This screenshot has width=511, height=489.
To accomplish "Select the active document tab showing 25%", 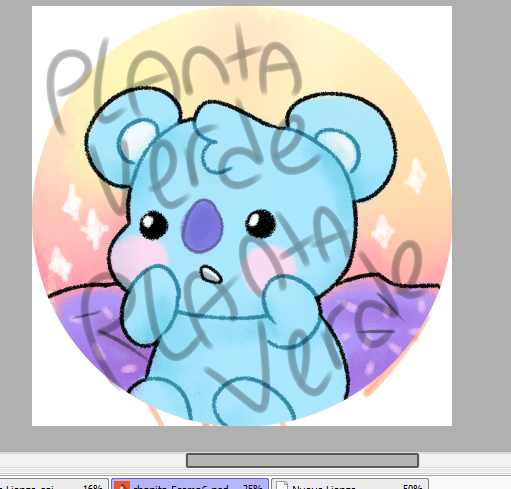I will pyautogui.click(x=190, y=484).
